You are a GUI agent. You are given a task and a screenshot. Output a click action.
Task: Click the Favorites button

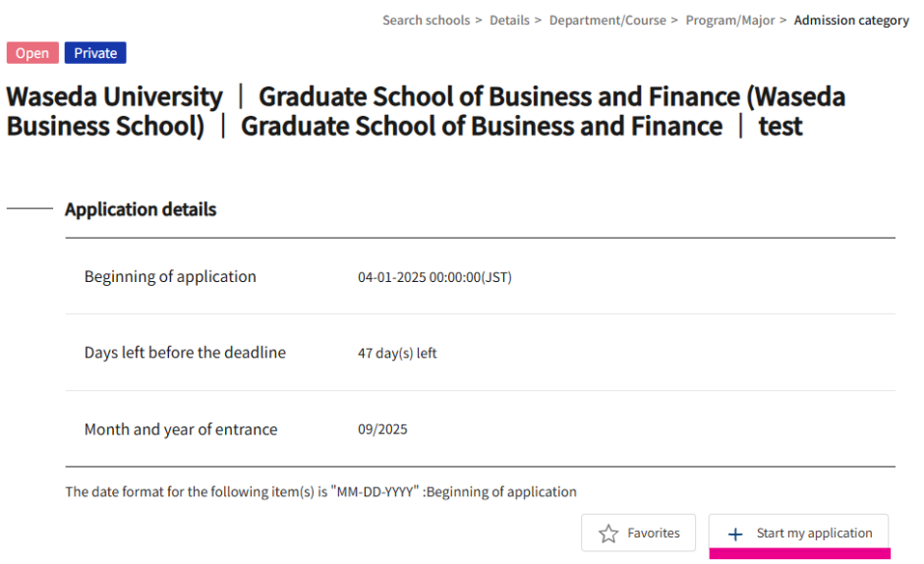(x=638, y=533)
